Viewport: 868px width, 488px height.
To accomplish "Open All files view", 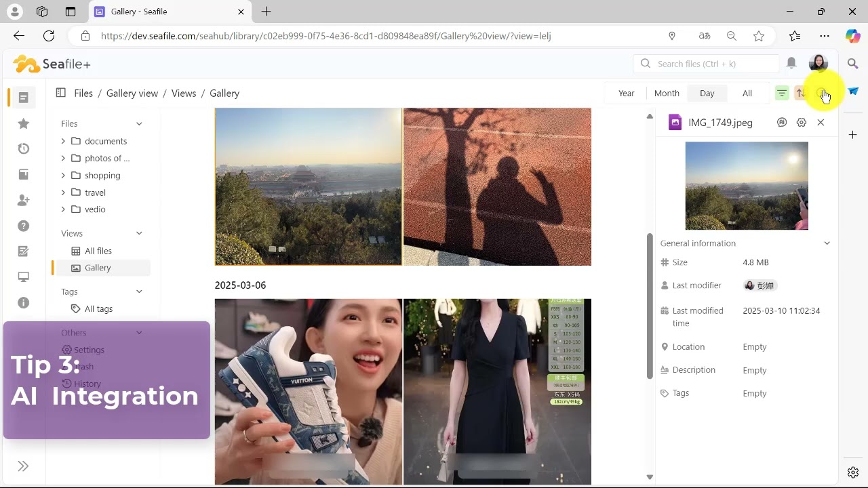I will (98, 251).
